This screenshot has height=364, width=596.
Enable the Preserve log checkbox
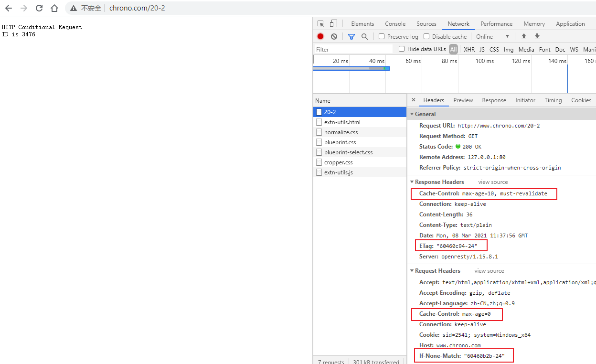(x=382, y=36)
